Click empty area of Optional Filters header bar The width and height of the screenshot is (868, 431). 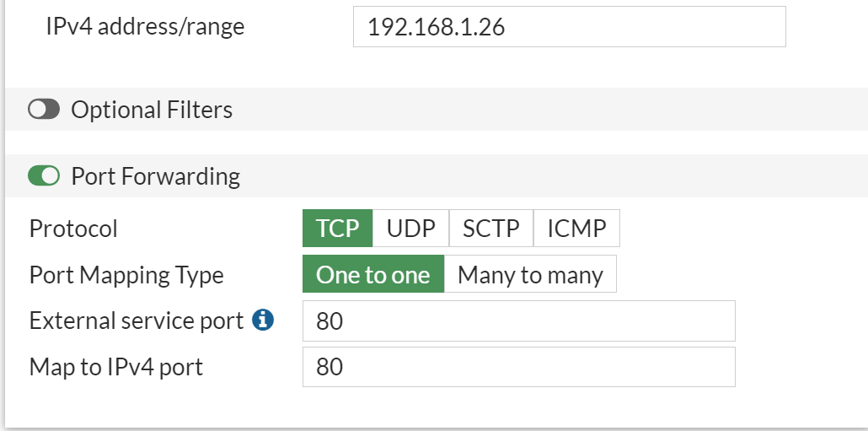pyautogui.click(x=548, y=110)
